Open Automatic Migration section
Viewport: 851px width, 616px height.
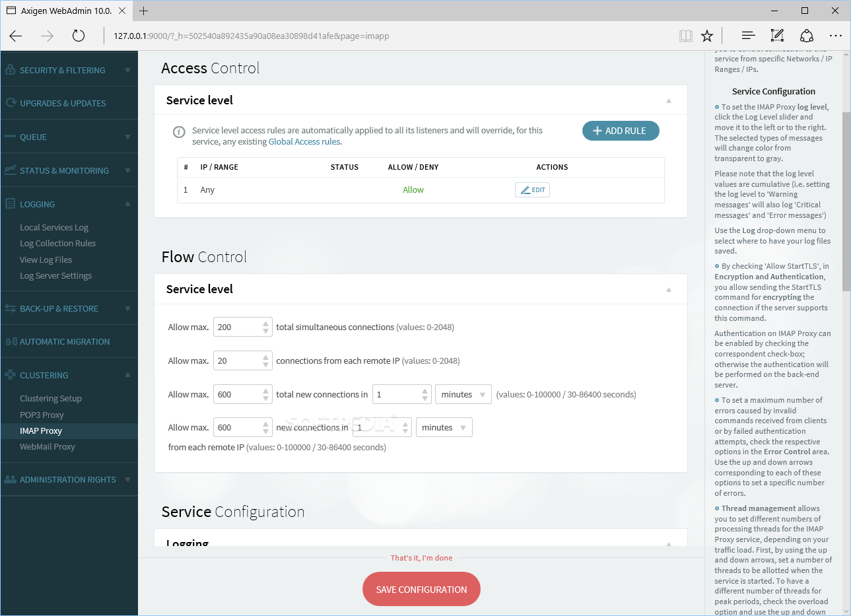65,341
